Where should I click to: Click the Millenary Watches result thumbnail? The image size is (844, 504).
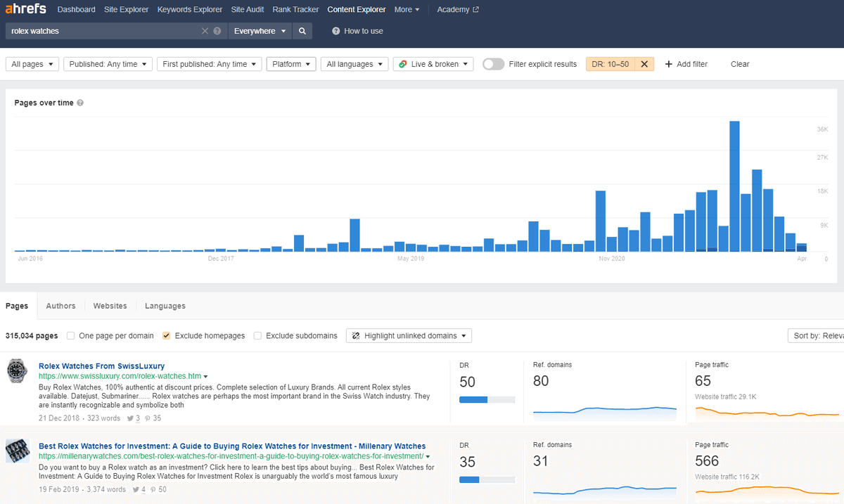17,451
